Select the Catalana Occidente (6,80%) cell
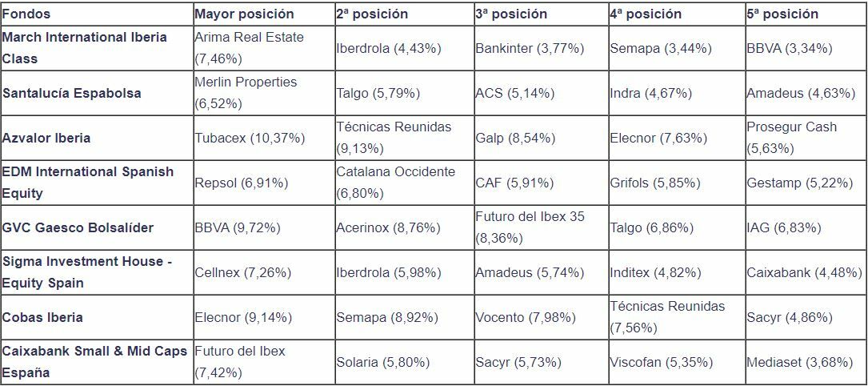The image size is (868, 386). point(395,183)
